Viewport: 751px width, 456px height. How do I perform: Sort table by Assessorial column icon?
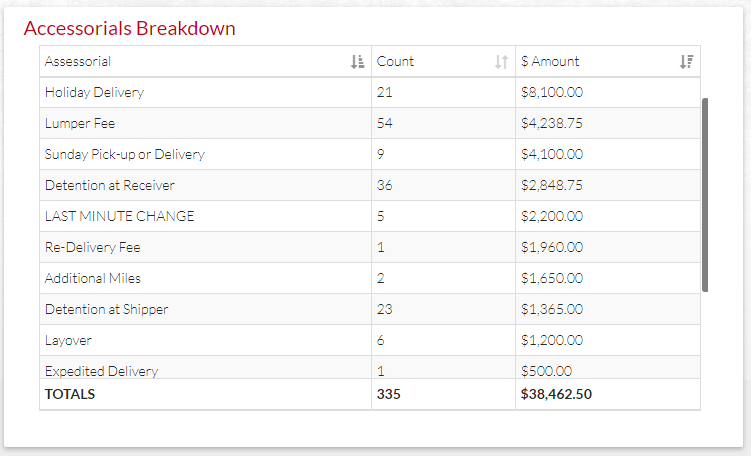(x=357, y=62)
